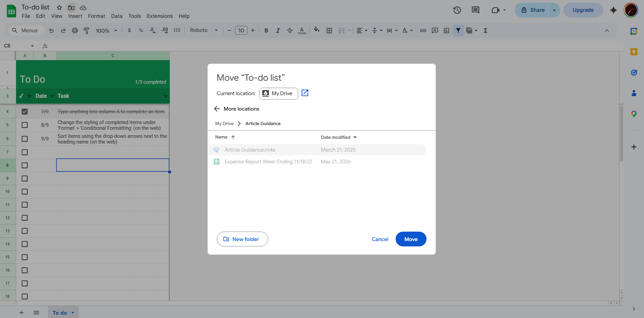Collapse the toolbar with chevron
644x318 pixels.
click(607, 31)
